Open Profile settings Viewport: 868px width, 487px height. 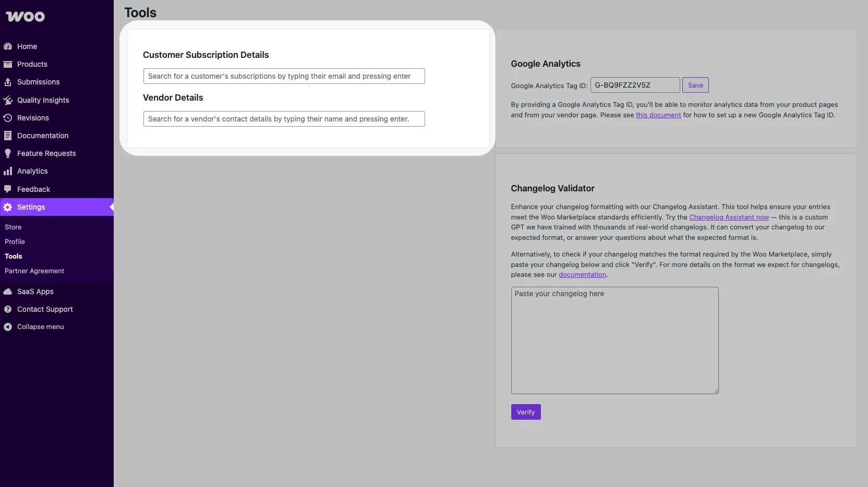(15, 241)
